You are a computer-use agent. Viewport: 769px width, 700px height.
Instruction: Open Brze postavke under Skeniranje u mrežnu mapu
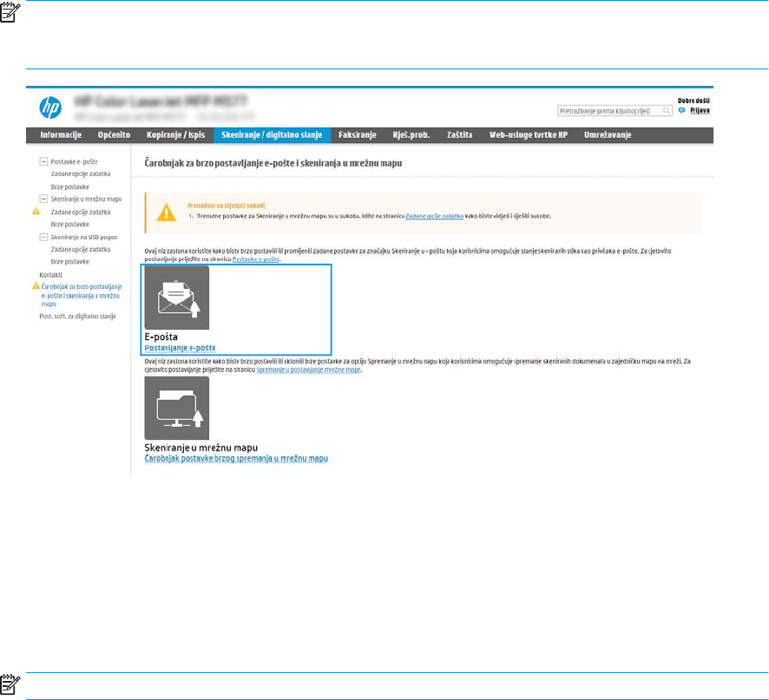point(70,225)
